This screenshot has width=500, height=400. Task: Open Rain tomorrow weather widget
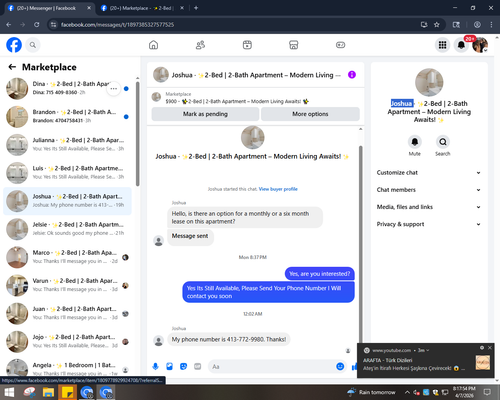[371, 392]
